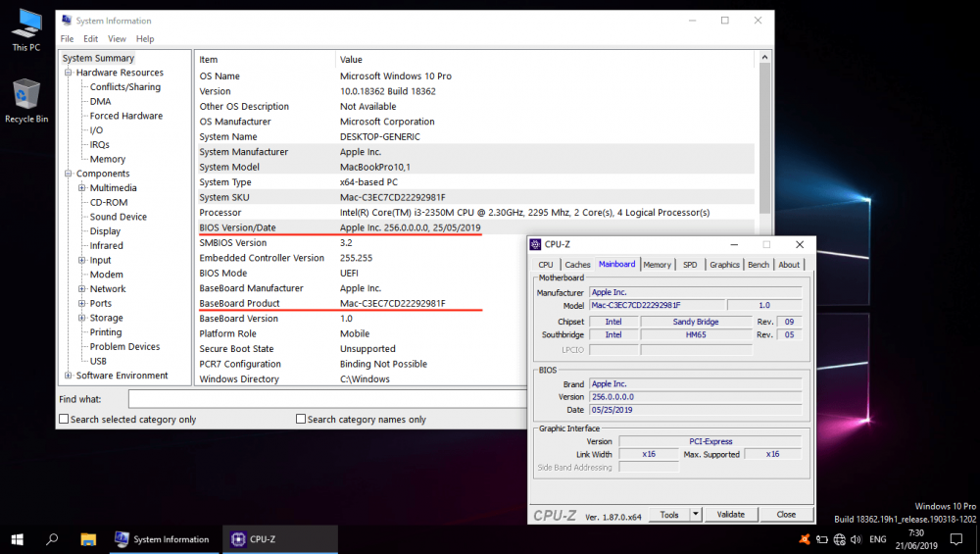Select USB tree item
The image size is (980, 554).
pos(98,361)
